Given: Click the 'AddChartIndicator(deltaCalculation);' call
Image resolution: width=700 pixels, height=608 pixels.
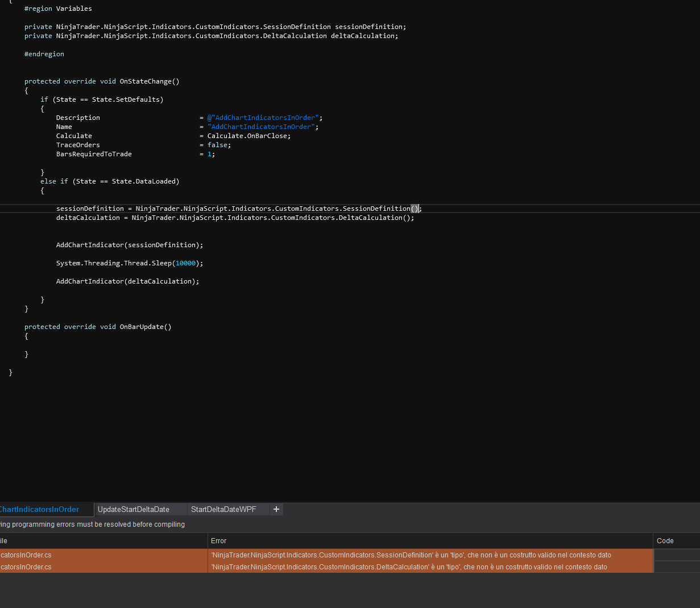Looking at the screenshot, I should [x=128, y=281].
